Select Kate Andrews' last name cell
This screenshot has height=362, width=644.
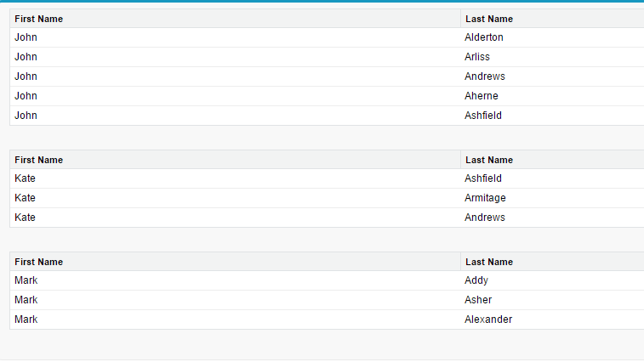pos(552,218)
